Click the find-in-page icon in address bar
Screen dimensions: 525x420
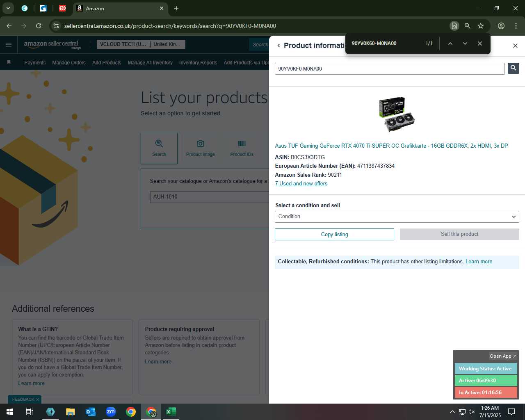point(454,26)
